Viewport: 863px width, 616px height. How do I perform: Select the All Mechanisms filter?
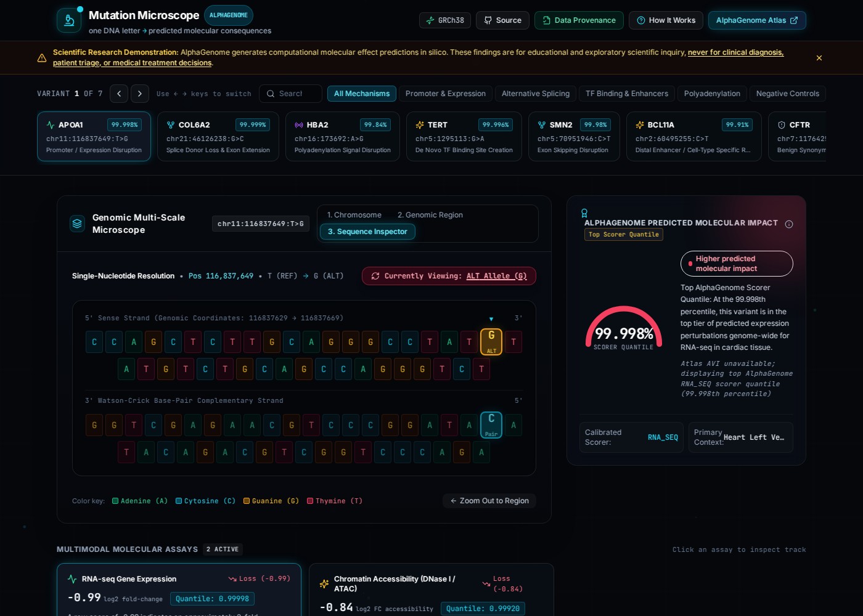(362, 94)
